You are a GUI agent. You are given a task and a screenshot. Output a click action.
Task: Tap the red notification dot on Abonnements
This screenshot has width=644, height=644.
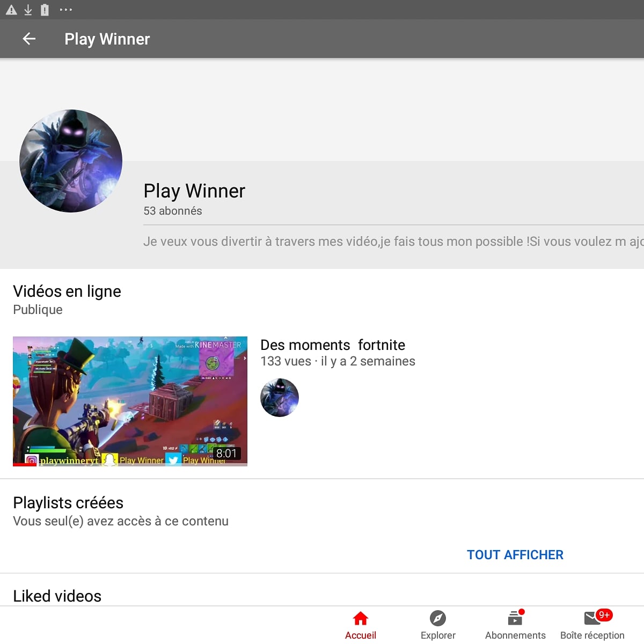[x=522, y=611]
